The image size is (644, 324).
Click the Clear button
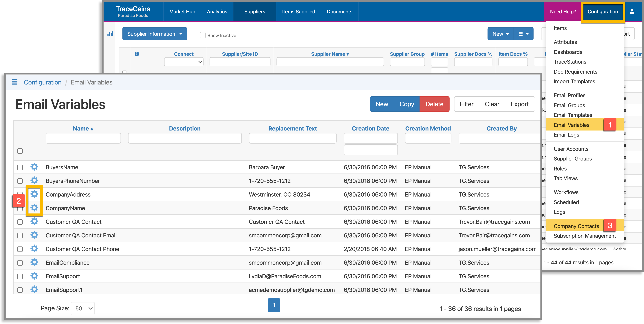492,104
